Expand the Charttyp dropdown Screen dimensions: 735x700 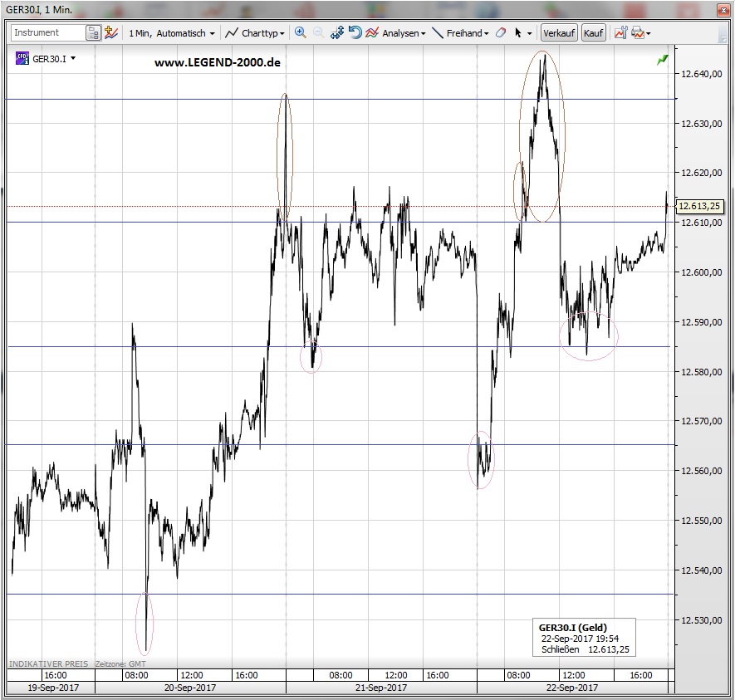[256, 33]
